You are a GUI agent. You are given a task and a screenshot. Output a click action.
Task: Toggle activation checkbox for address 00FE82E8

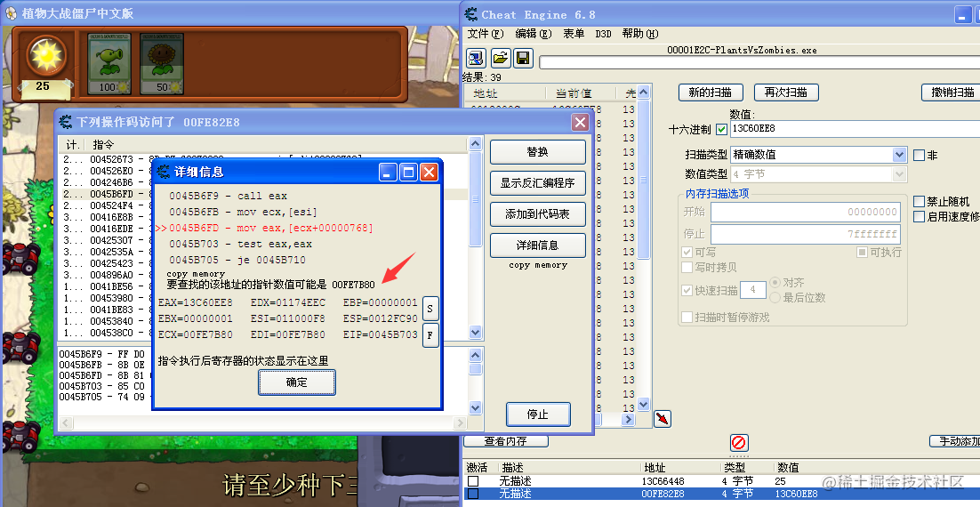474,494
